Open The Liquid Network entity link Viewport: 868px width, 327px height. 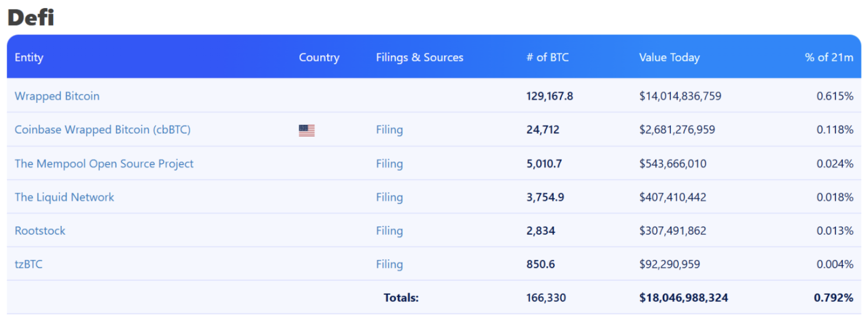point(64,197)
